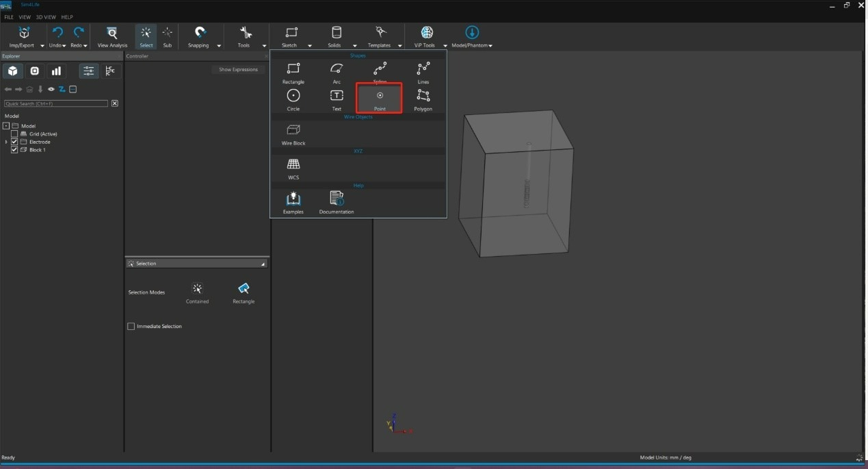Viewport: 868px width, 469px height.
Task: Expand the Electrode tree node
Action: coord(6,142)
